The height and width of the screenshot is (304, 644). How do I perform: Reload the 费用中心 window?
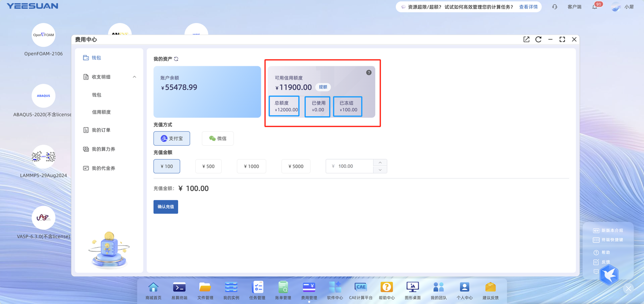[538, 39]
